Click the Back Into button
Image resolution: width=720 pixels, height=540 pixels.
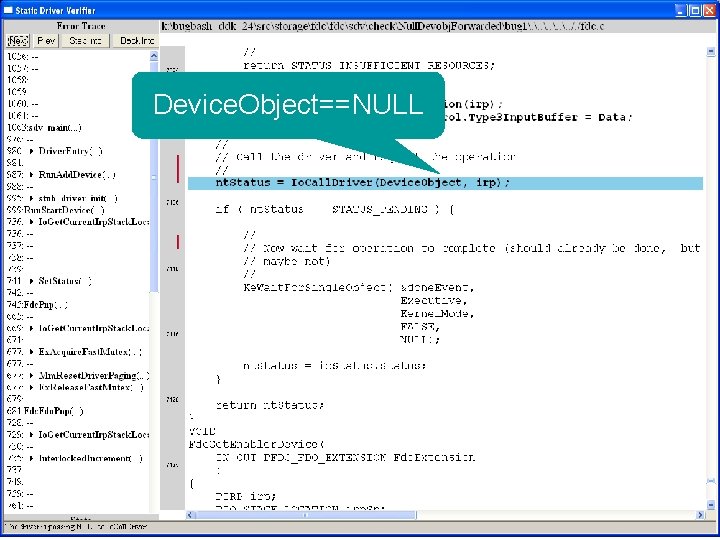[x=136, y=40]
